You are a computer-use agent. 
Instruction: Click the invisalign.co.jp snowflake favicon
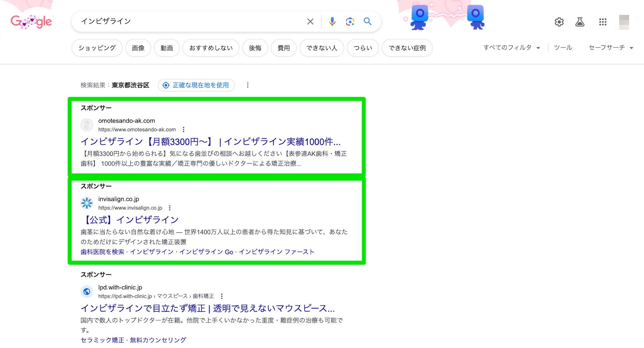coord(87,203)
